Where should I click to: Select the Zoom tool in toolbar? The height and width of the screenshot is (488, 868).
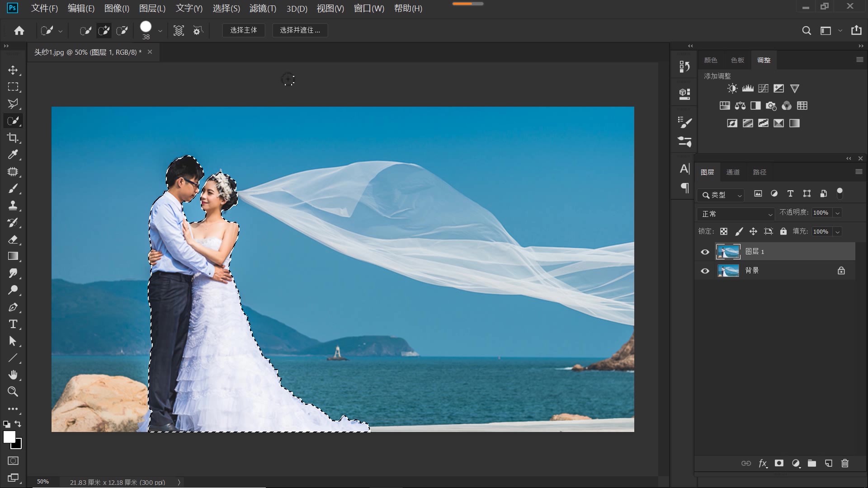pyautogui.click(x=13, y=392)
